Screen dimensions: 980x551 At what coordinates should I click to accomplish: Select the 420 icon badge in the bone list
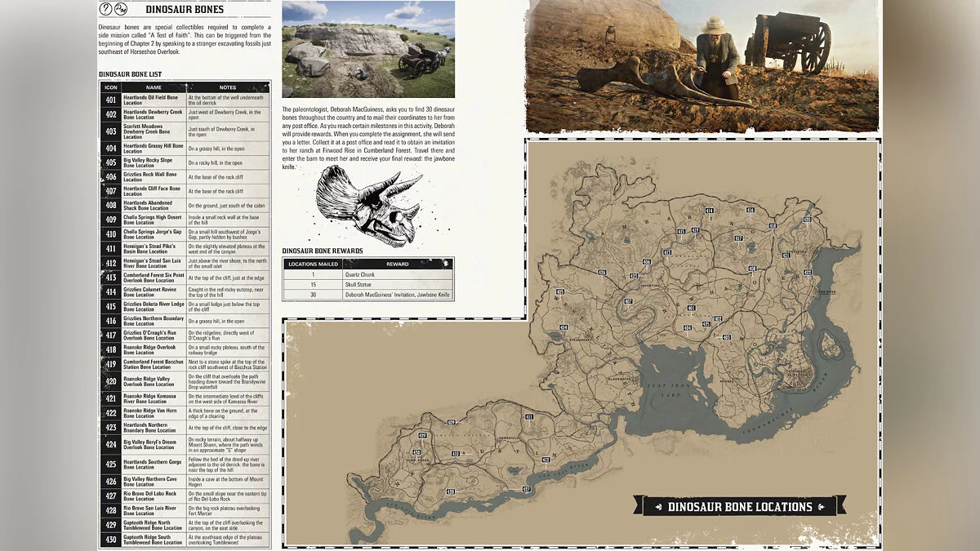(111, 381)
